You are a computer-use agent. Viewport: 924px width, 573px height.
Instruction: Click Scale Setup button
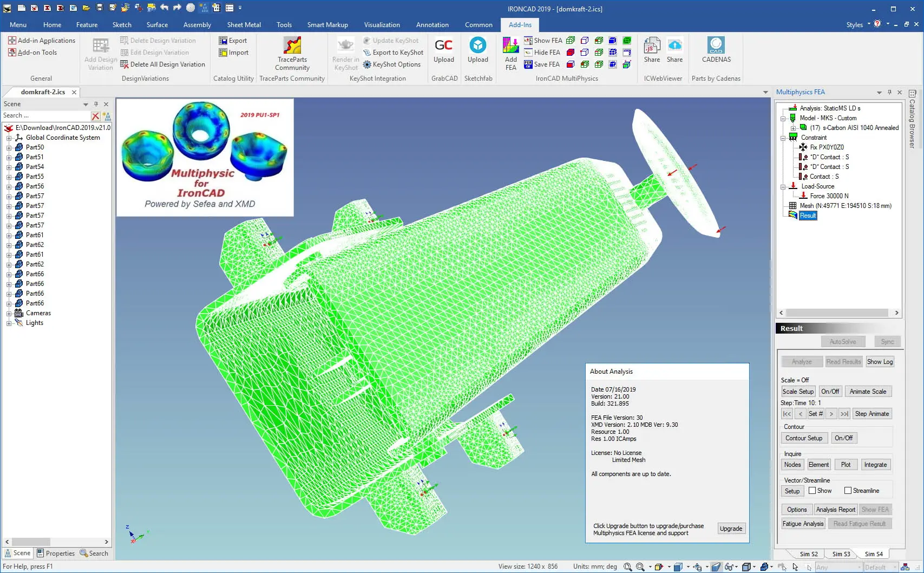(798, 392)
